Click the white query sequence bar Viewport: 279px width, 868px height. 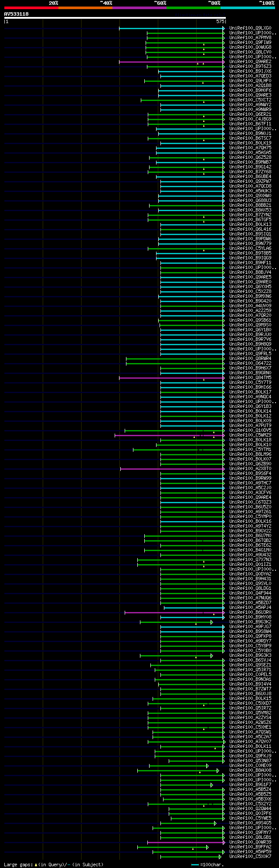click(115, 18)
